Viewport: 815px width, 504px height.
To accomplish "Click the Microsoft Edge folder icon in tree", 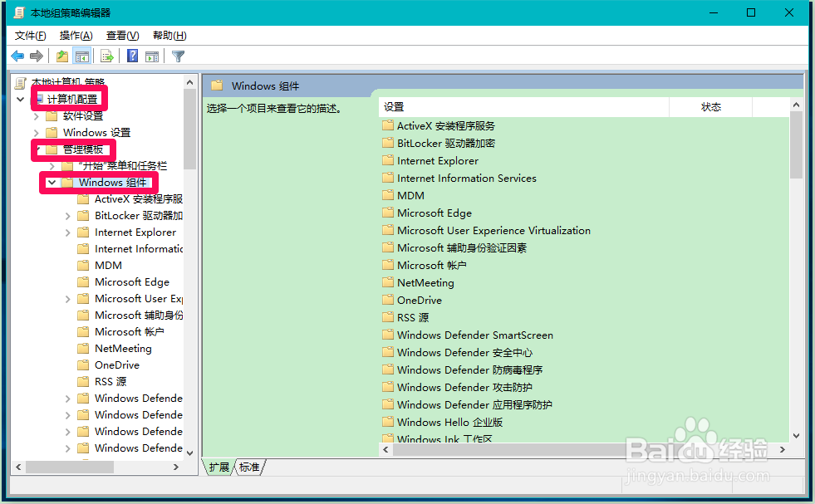I will point(83,282).
